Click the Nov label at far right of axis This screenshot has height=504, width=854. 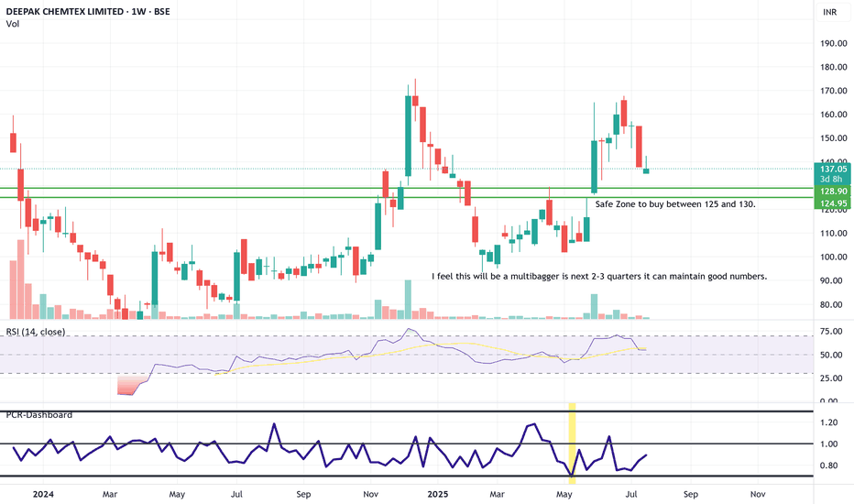pos(758,494)
